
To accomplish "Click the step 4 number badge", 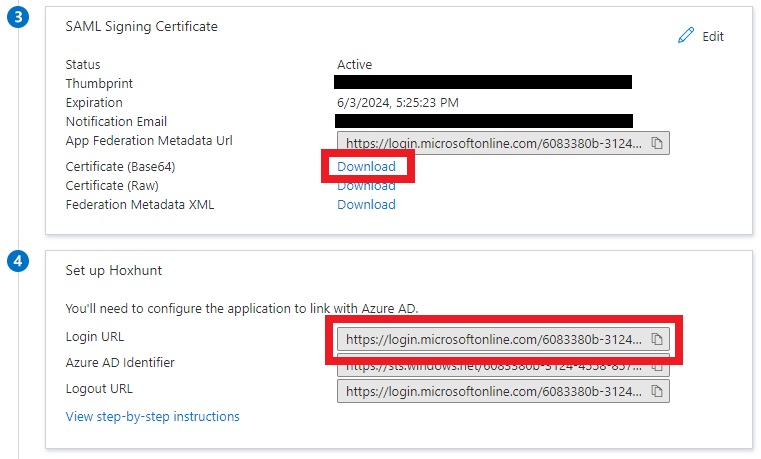I will tap(18, 262).
